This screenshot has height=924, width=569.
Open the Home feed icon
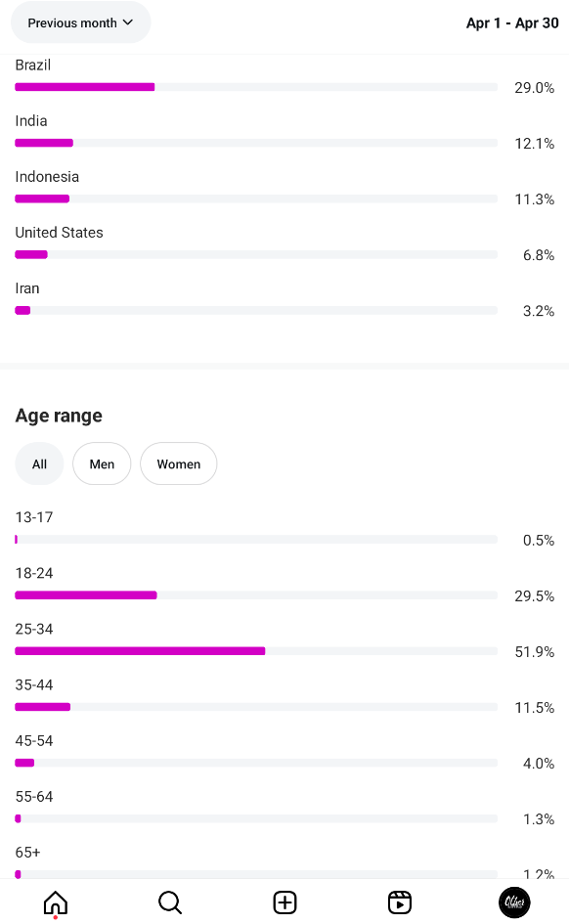click(x=56, y=902)
